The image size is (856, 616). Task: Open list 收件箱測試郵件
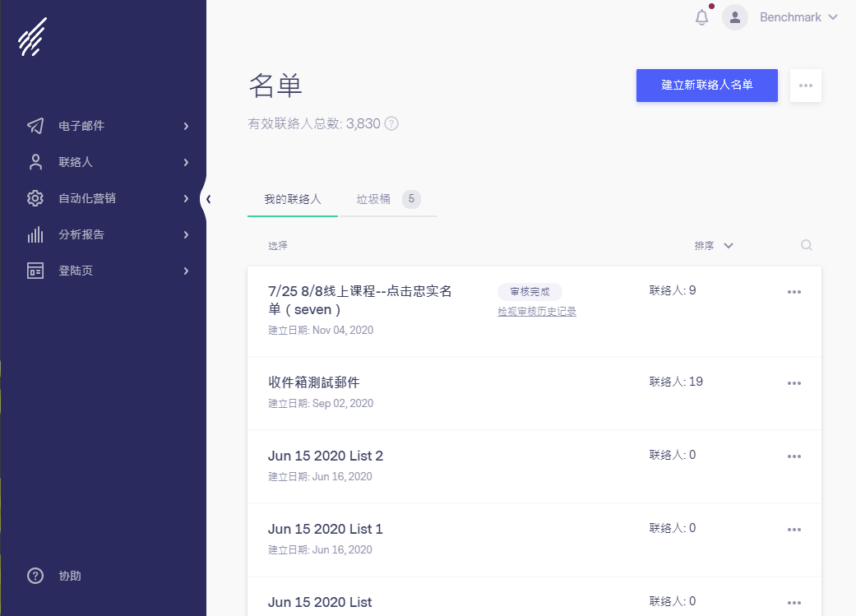tap(314, 382)
